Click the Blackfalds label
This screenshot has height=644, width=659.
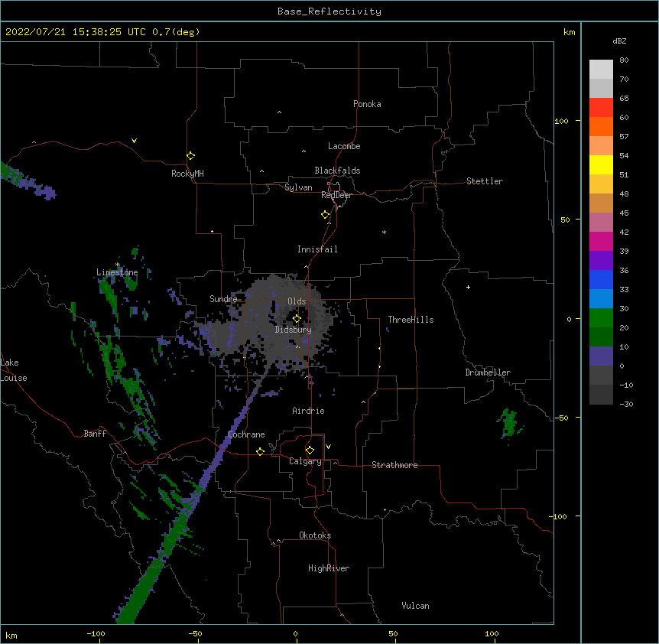pyautogui.click(x=337, y=171)
